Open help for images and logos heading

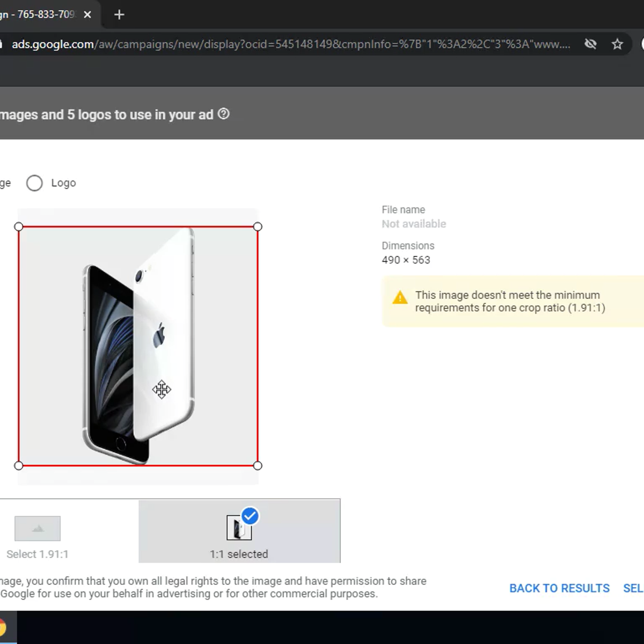point(224,114)
